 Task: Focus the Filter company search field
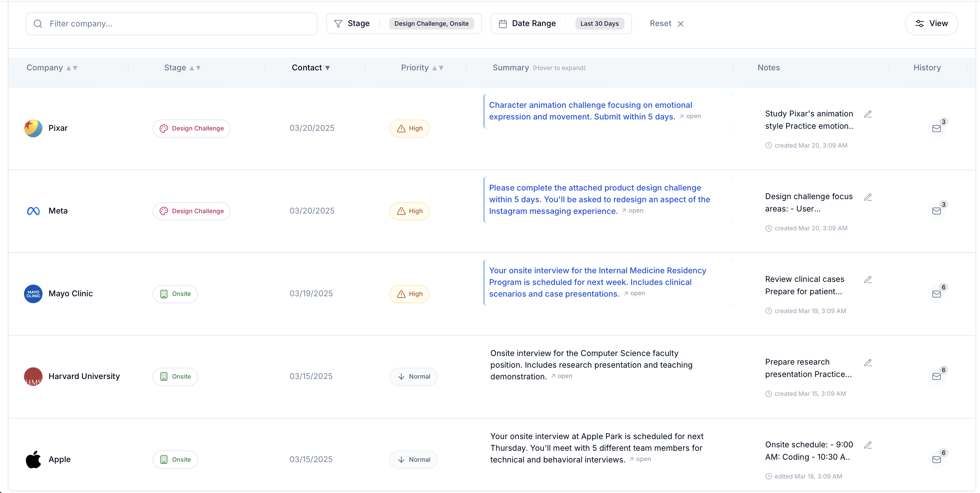pyautogui.click(x=171, y=24)
